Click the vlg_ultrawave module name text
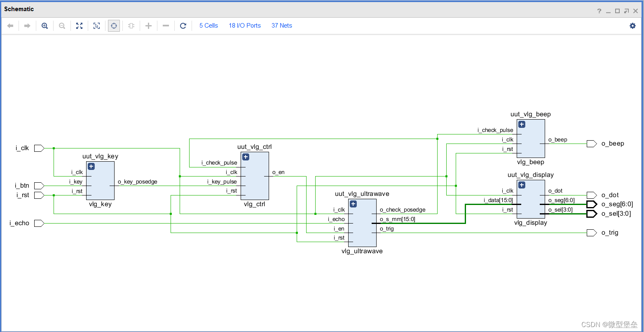 (362, 251)
